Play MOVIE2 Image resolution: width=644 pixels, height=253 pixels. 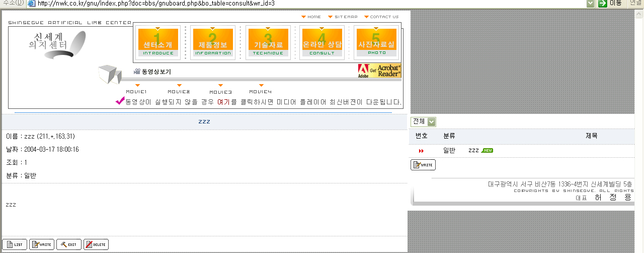pyautogui.click(x=179, y=89)
